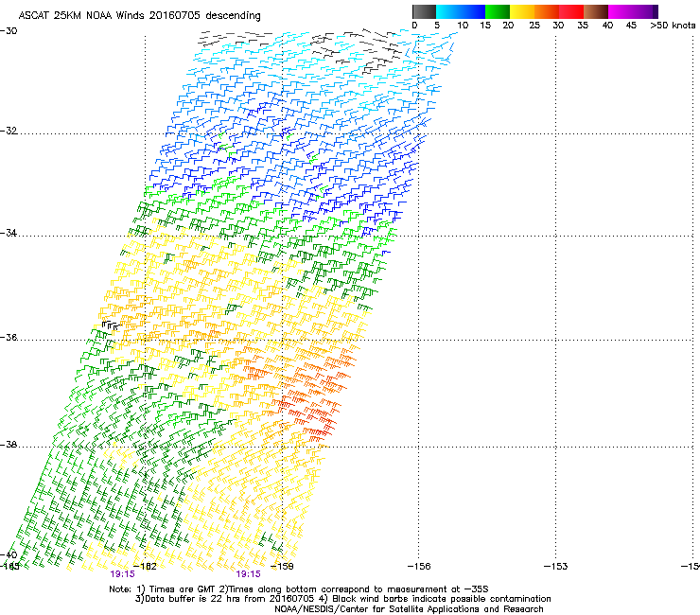Click the orange 25-30 knots legend segment
This screenshot has width=700, height=615.
(547, 11)
